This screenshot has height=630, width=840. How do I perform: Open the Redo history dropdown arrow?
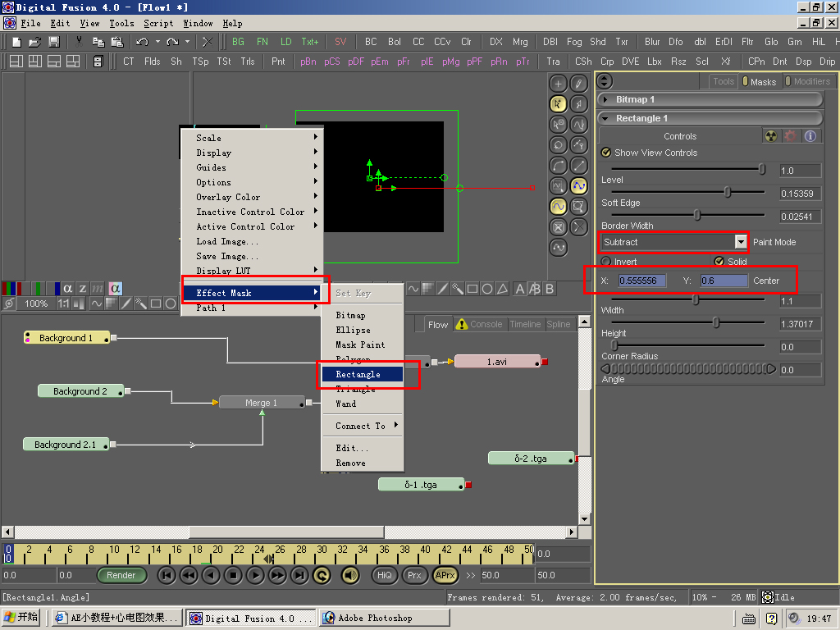[187, 42]
